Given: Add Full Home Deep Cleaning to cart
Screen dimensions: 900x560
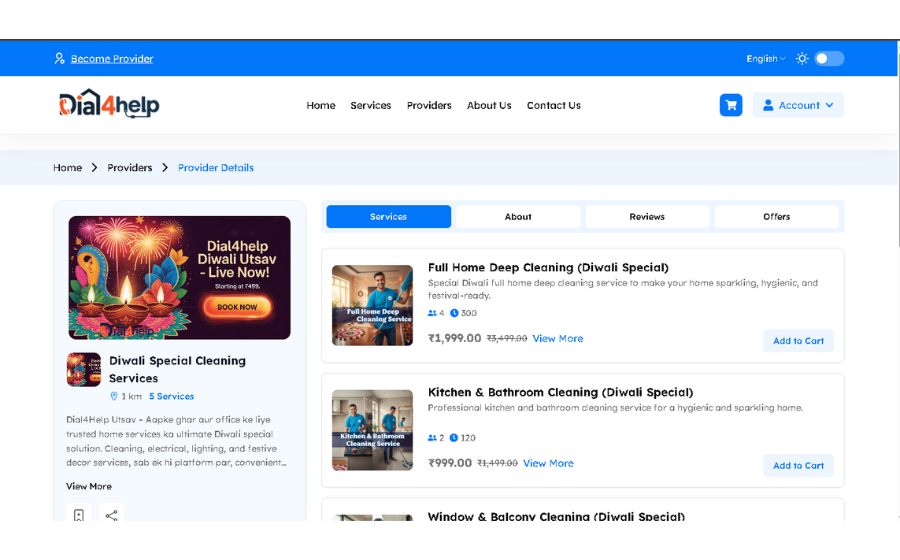Looking at the screenshot, I should click(798, 341).
